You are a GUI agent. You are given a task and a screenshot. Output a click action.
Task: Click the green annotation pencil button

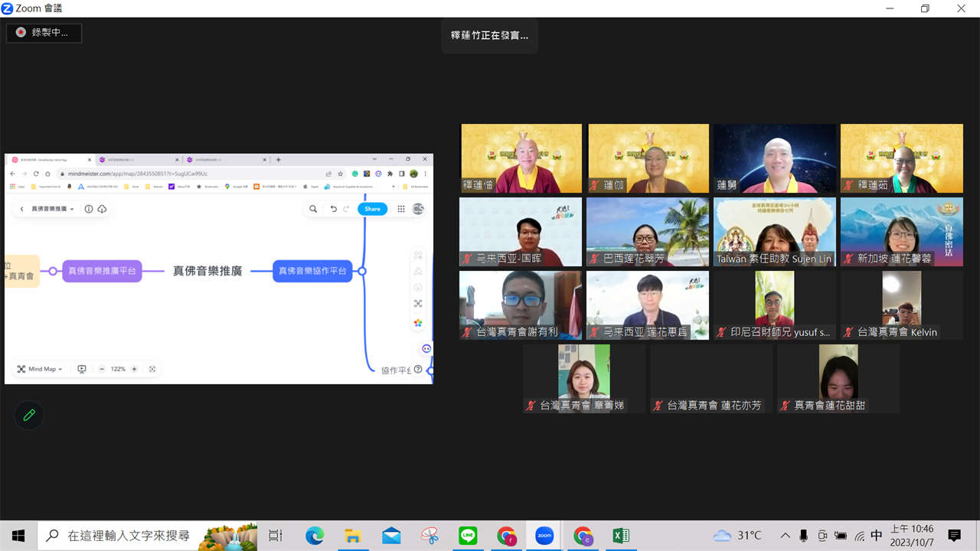point(29,415)
